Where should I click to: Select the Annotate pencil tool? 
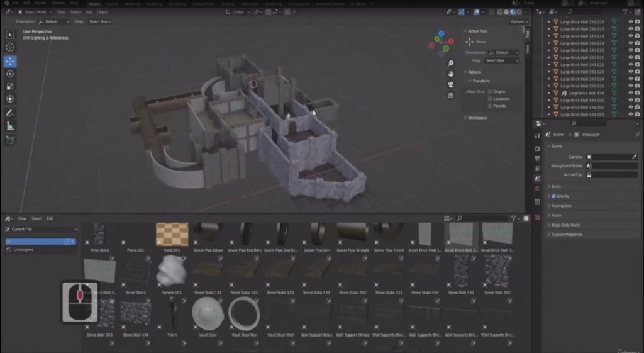tap(10, 113)
